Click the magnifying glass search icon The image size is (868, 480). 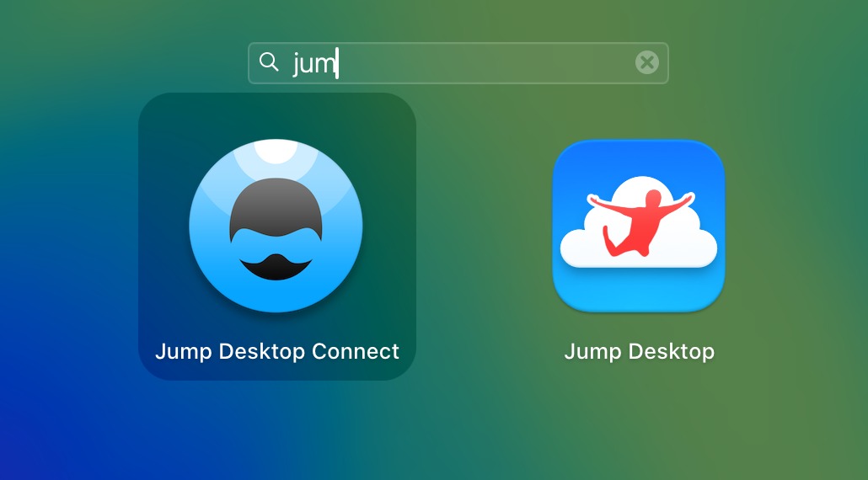click(x=269, y=62)
